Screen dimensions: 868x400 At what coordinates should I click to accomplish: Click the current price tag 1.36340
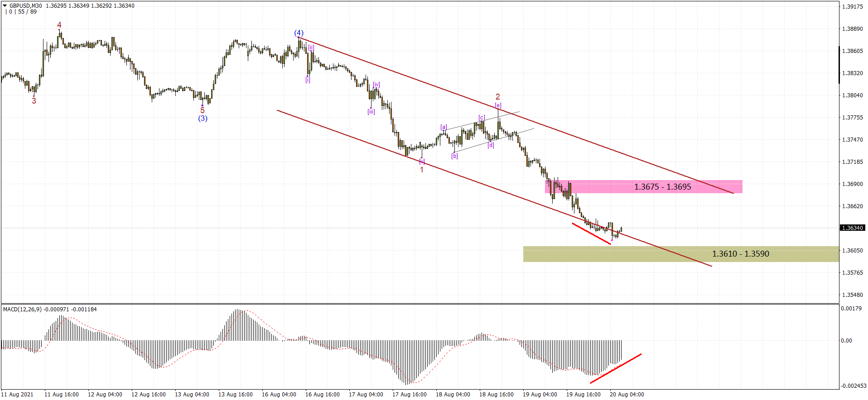(852, 228)
